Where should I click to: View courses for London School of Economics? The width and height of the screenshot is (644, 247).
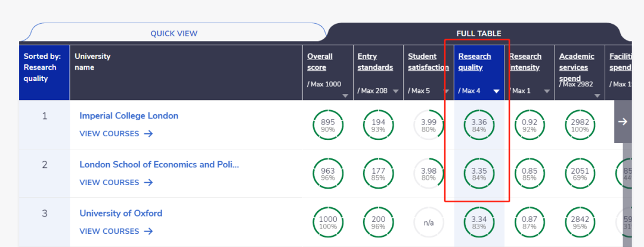116,182
